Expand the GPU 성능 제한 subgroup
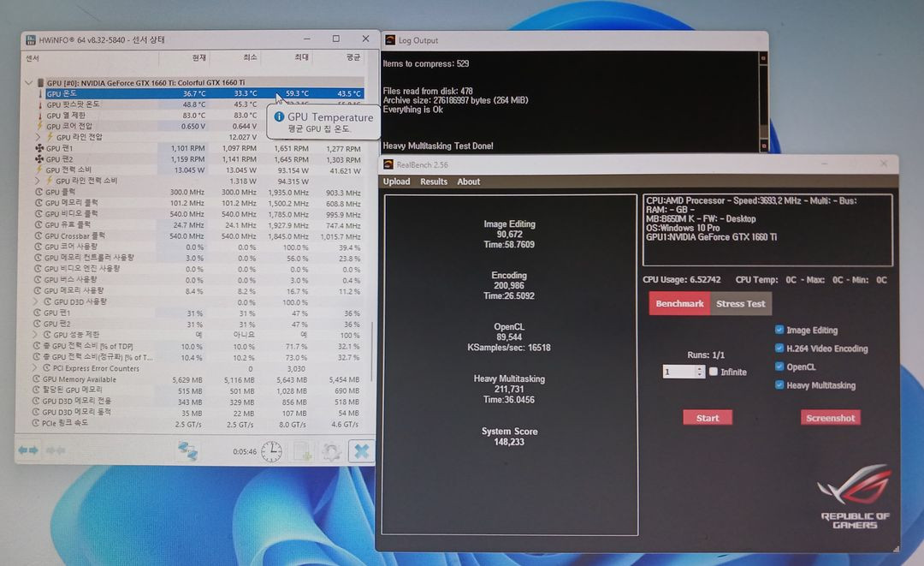This screenshot has width=924, height=566. coord(35,334)
